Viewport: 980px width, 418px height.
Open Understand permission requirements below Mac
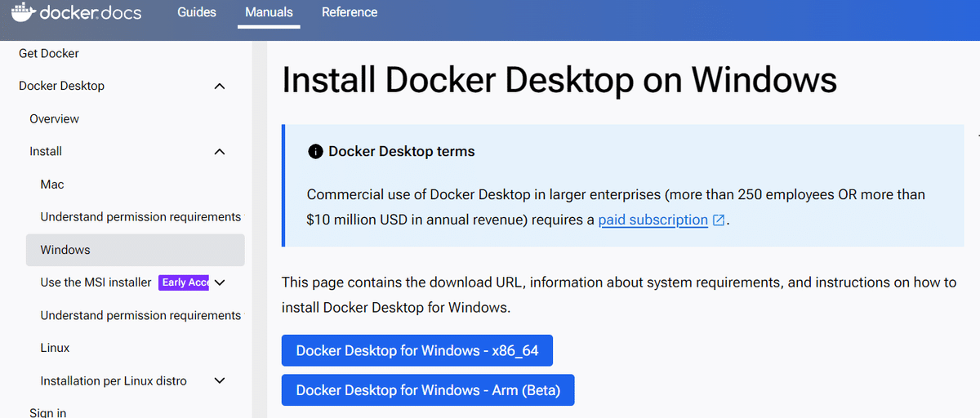140,217
